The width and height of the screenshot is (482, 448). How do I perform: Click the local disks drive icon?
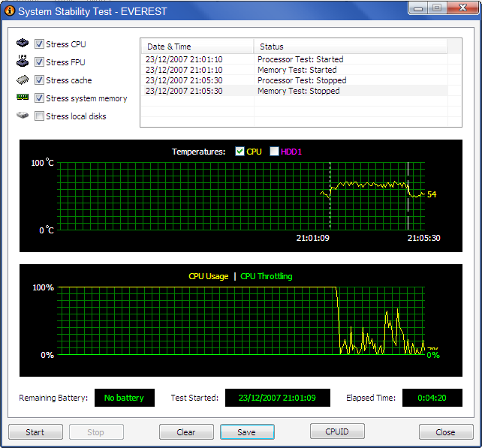(x=23, y=116)
